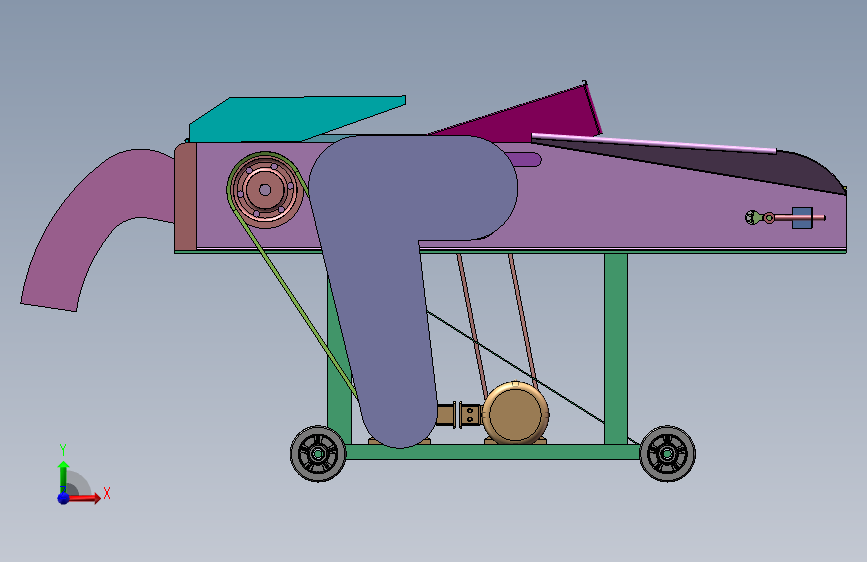
Task: Select the left caster wheel
Action: pos(318,454)
